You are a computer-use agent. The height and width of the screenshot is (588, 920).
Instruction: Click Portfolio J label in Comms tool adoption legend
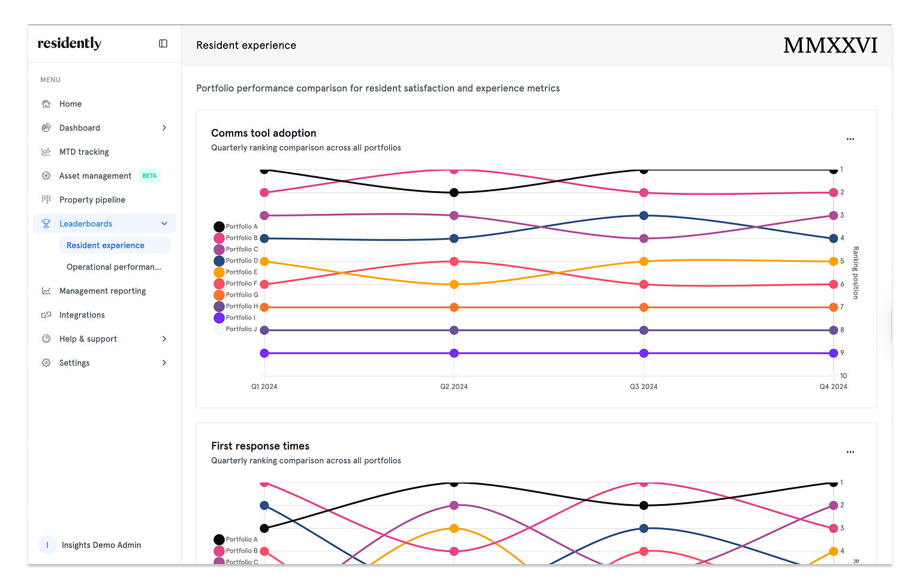pyautogui.click(x=241, y=329)
